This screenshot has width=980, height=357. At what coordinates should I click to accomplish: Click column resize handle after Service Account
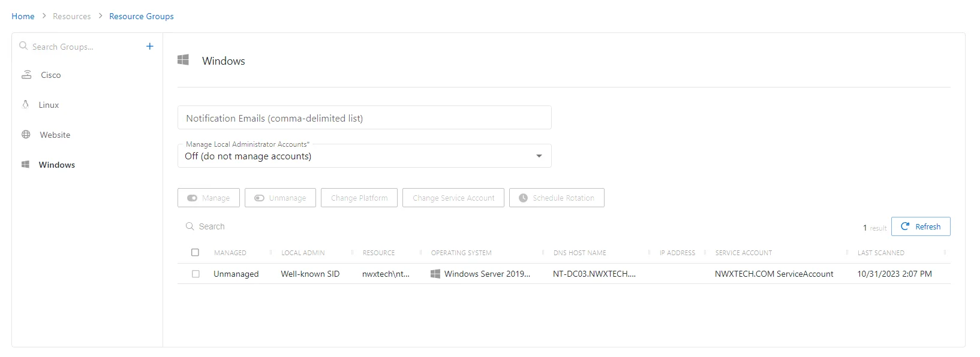click(x=847, y=253)
